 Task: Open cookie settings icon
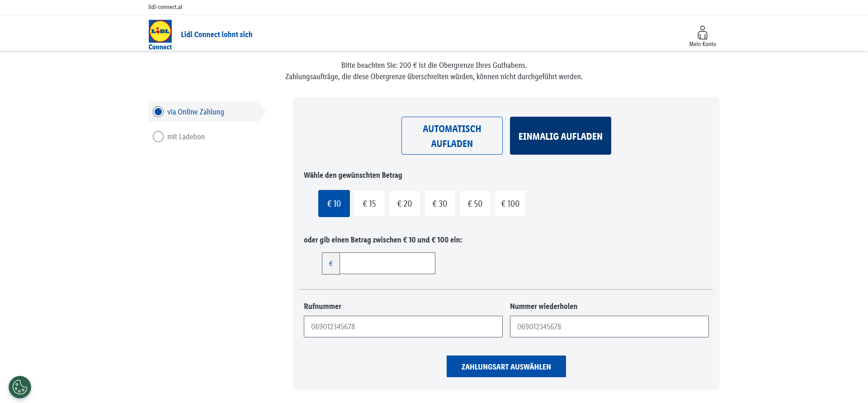(20, 387)
